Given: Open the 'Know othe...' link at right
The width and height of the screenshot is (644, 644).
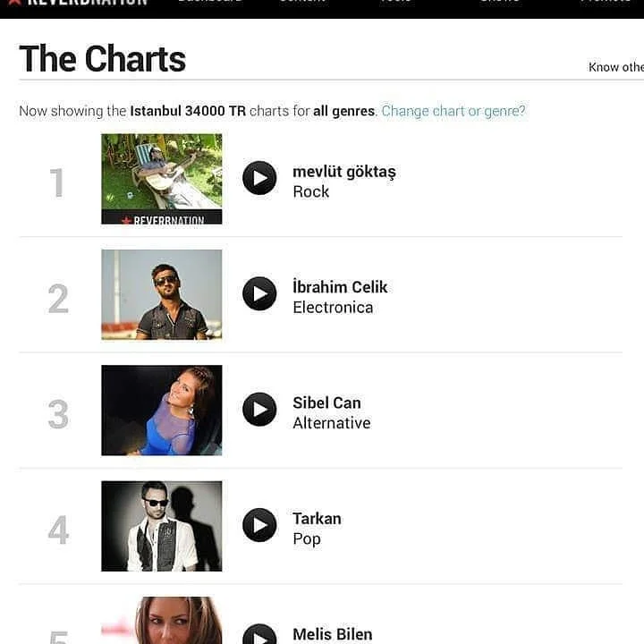Looking at the screenshot, I should pyautogui.click(x=615, y=67).
